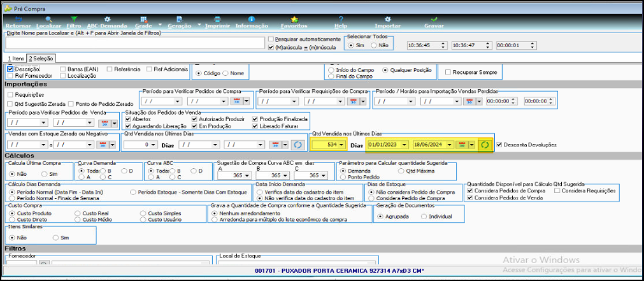Screen dimensions: 644x281
Task: Open the Grade dropdown arrow
Action: click(x=161, y=24)
